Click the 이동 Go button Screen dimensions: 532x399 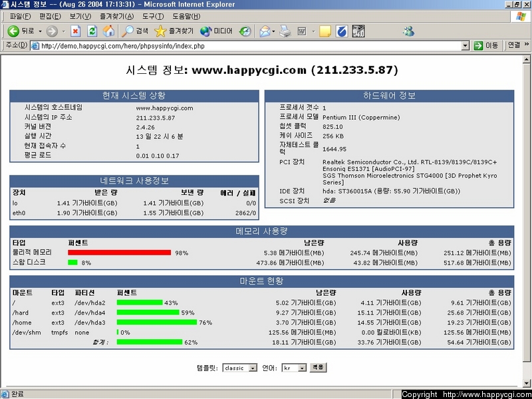click(486, 46)
